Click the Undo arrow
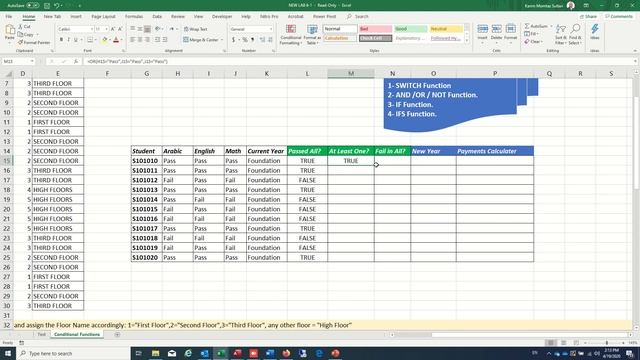640x360 pixels. (57, 6)
